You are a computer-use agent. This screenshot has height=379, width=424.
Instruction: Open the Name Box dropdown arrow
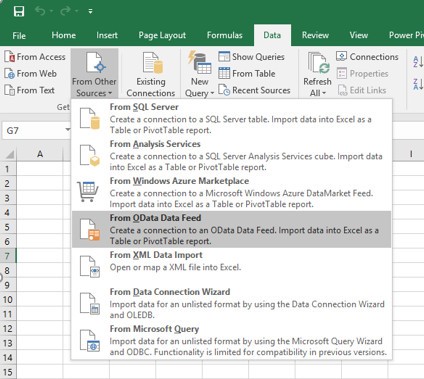68,130
